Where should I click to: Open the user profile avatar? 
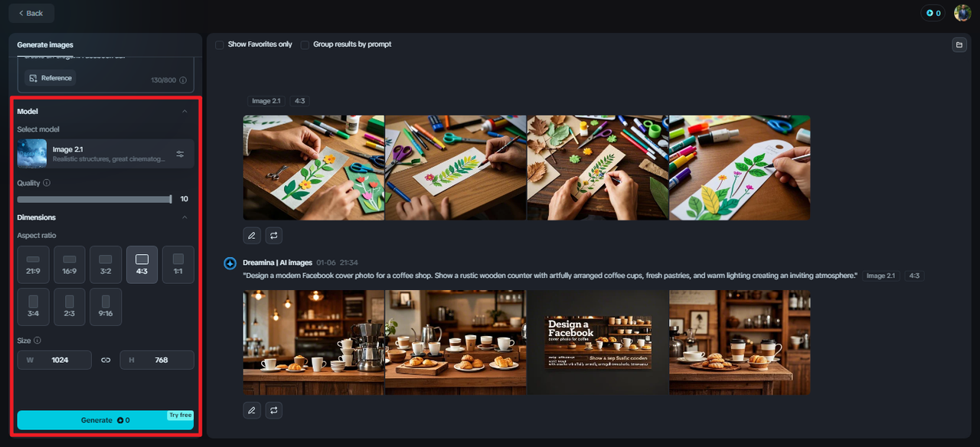[x=962, y=13]
